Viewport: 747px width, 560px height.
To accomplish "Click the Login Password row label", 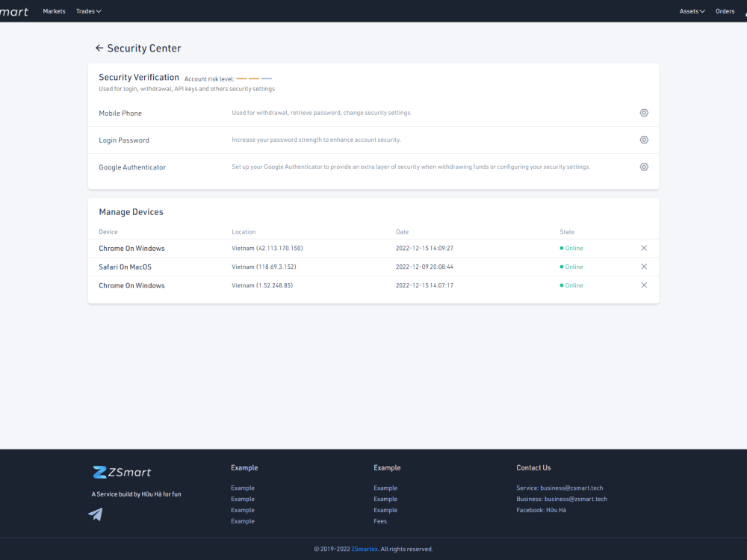I will [124, 140].
